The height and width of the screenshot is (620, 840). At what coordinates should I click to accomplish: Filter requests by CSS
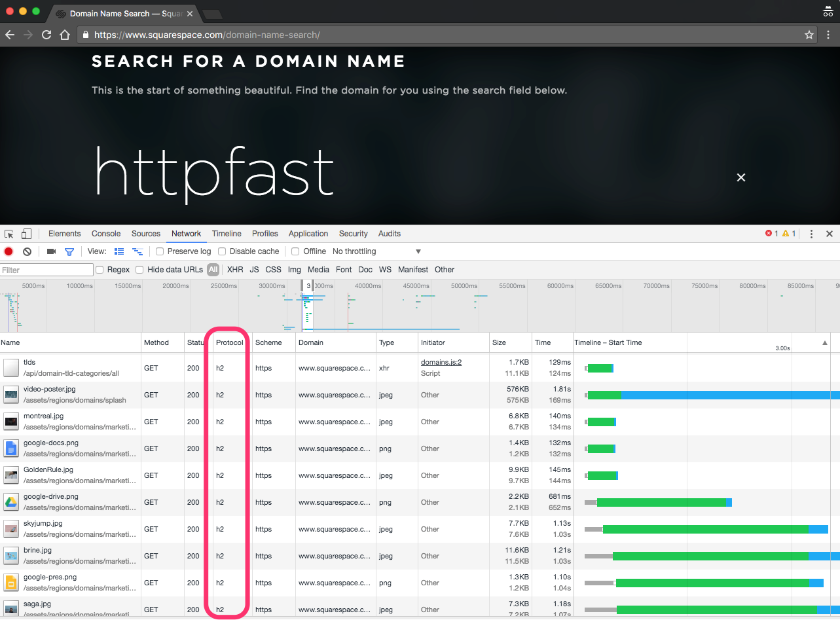tap(273, 270)
